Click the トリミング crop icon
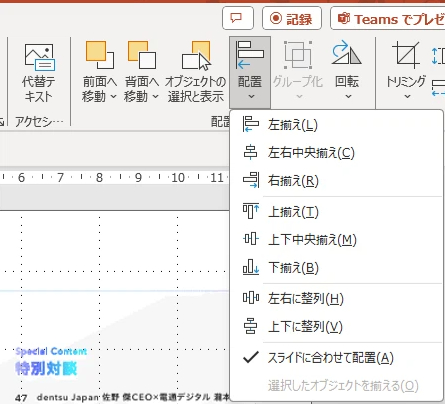445x404 pixels. [406, 54]
